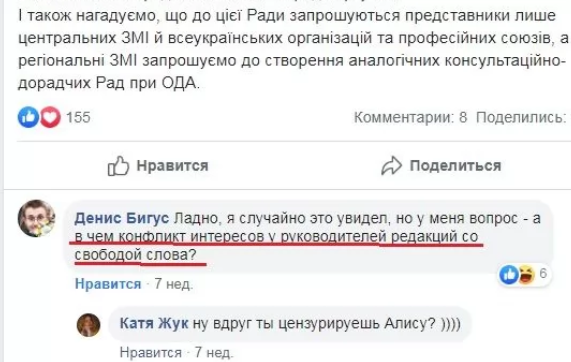Click the thumbs-up icon beside Нравится
The image size is (571, 362).
[x=118, y=166]
